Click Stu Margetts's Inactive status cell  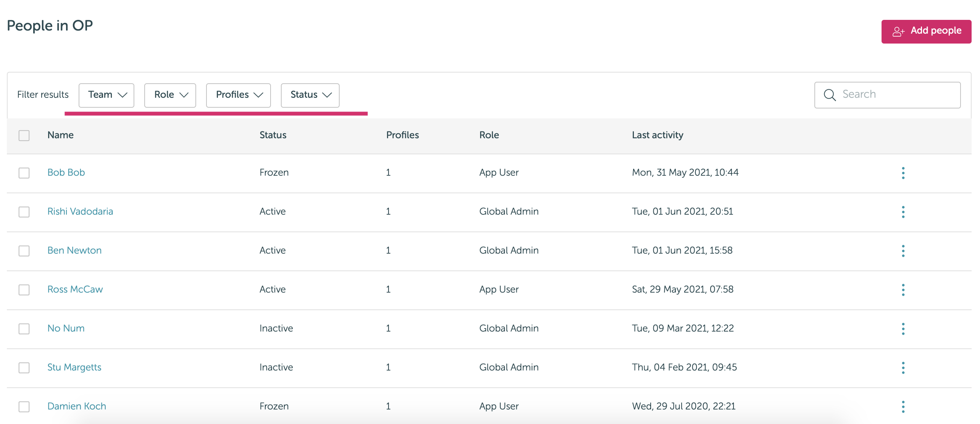click(276, 367)
